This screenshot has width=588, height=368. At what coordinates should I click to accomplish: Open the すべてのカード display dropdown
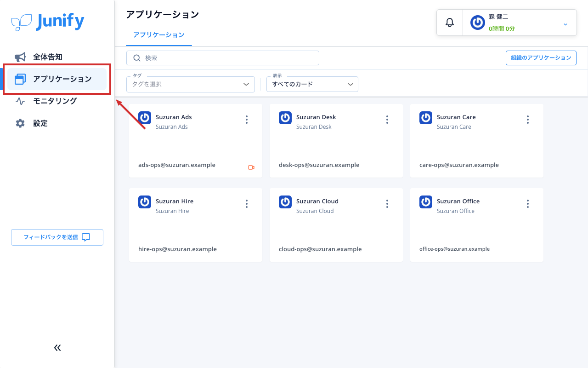coord(312,84)
